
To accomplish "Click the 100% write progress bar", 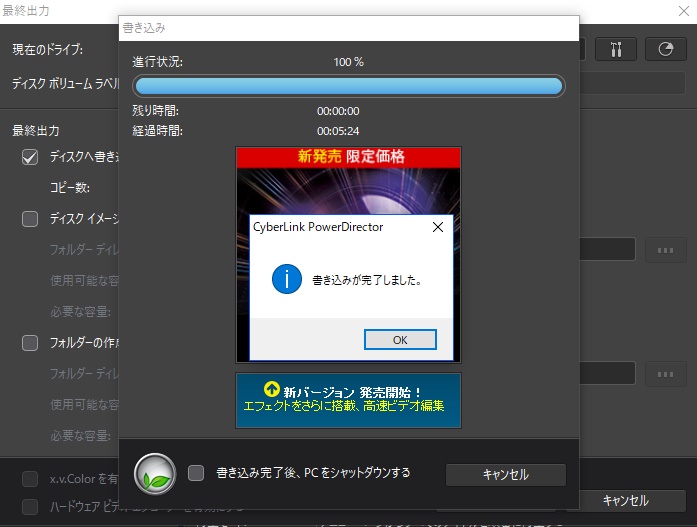I will click(348, 87).
